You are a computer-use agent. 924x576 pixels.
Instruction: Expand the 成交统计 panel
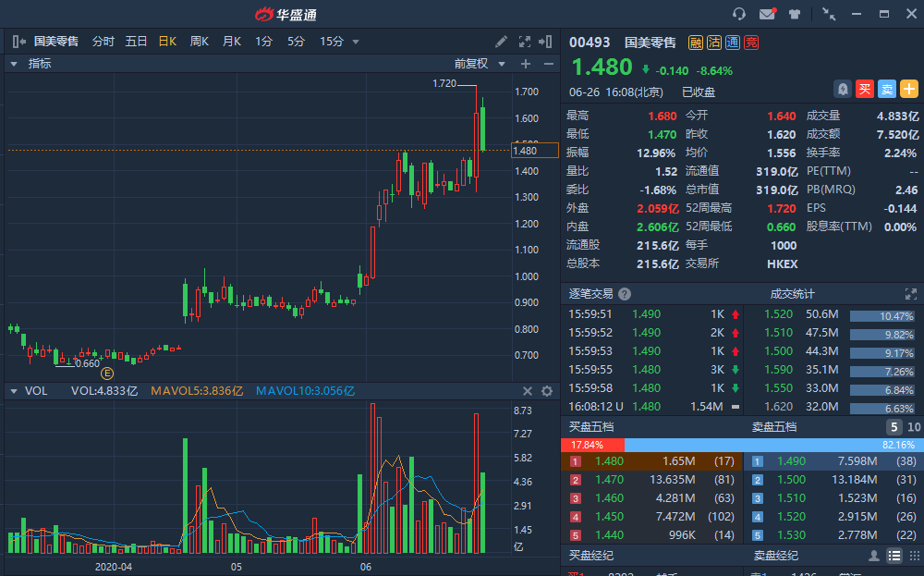[x=910, y=294]
